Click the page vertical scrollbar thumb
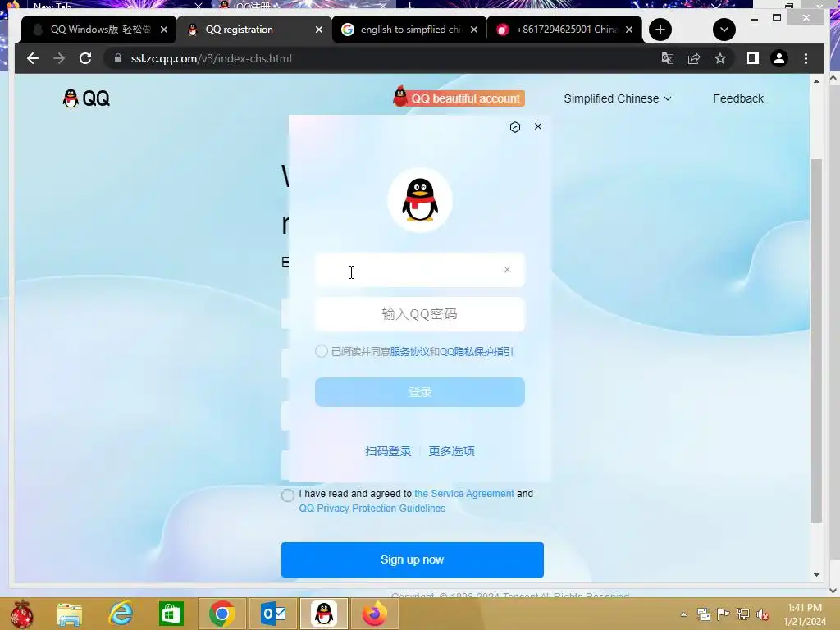This screenshot has height=630, width=840. click(816, 340)
